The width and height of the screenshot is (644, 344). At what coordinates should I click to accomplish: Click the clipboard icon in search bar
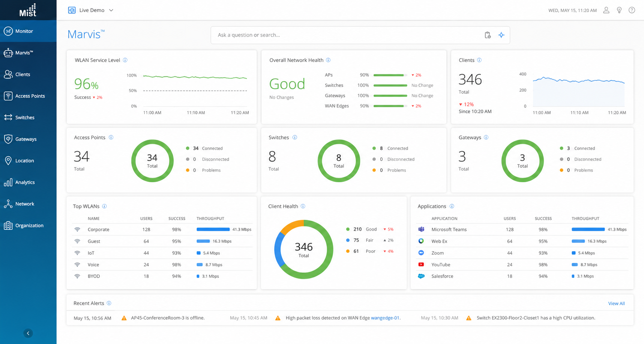tap(488, 35)
